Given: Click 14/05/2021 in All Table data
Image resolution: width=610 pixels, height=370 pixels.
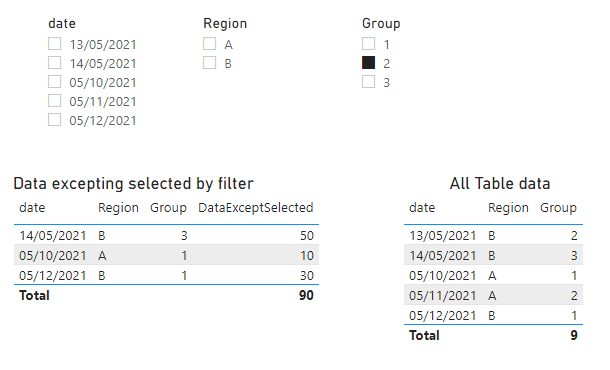Looking at the screenshot, I should 442,256.
